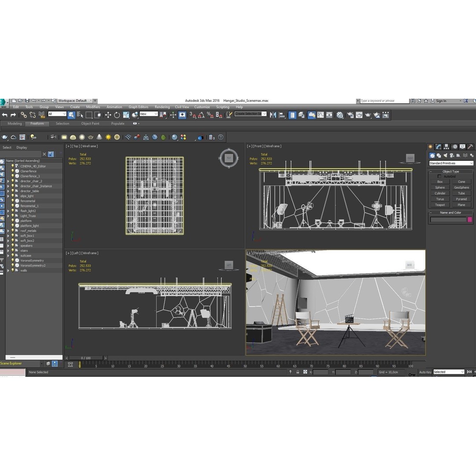Open the Rendering menu

point(162,107)
